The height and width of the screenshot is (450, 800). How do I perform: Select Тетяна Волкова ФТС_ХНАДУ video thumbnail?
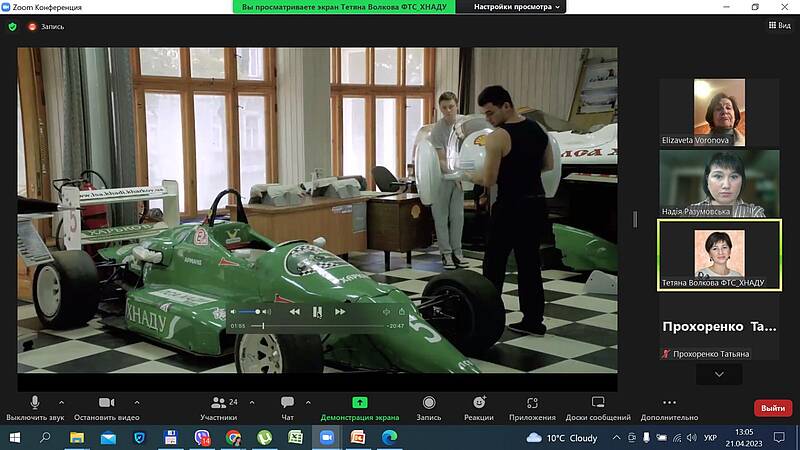(719, 255)
